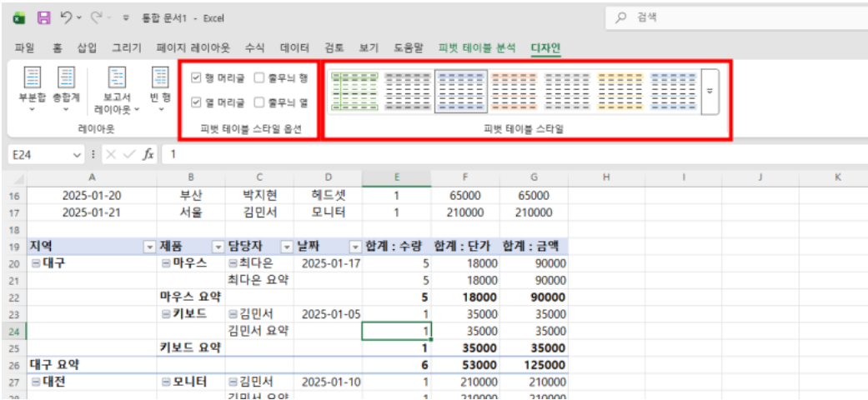The image size is (868, 400).
Task: Click the 검색 search box
Action: pyautogui.click(x=734, y=17)
